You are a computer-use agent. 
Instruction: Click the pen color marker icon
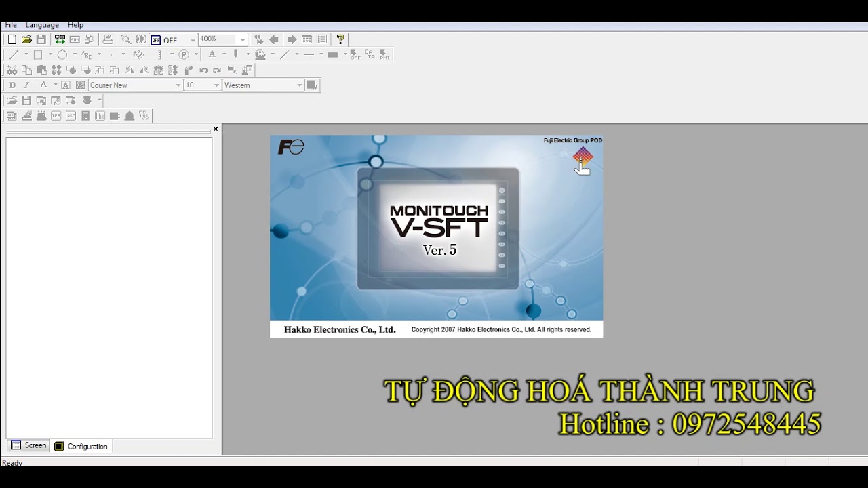click(236, 54)
